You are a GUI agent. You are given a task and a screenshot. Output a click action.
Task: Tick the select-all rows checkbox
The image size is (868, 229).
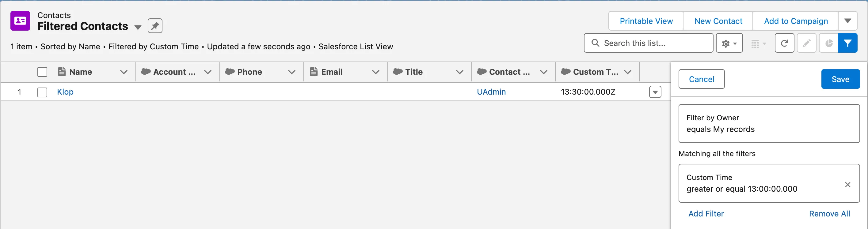point(42,72)
